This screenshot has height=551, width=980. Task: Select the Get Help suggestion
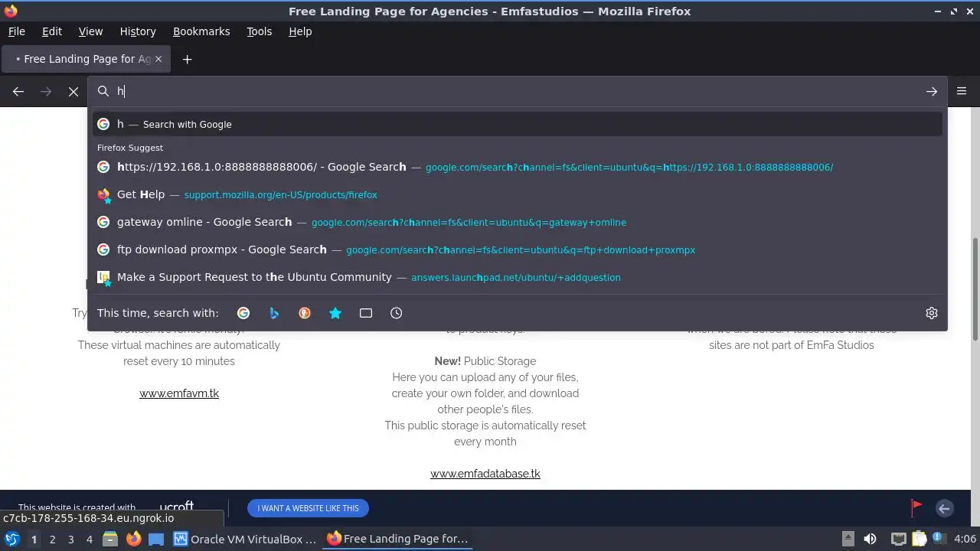click(518, 194)
